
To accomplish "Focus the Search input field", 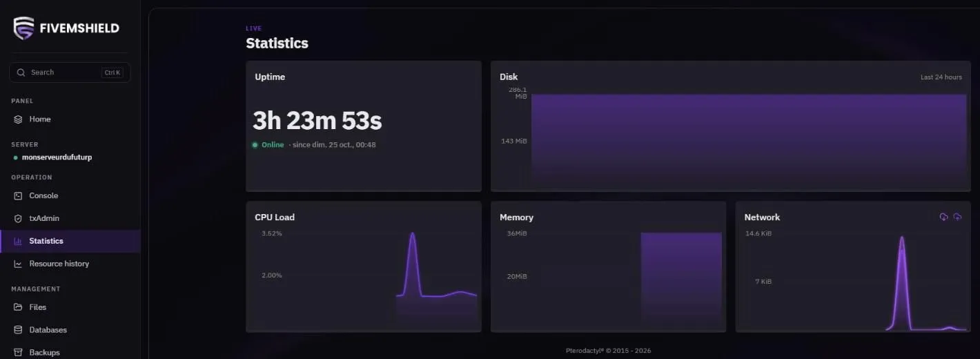I will tap(70, 72).
